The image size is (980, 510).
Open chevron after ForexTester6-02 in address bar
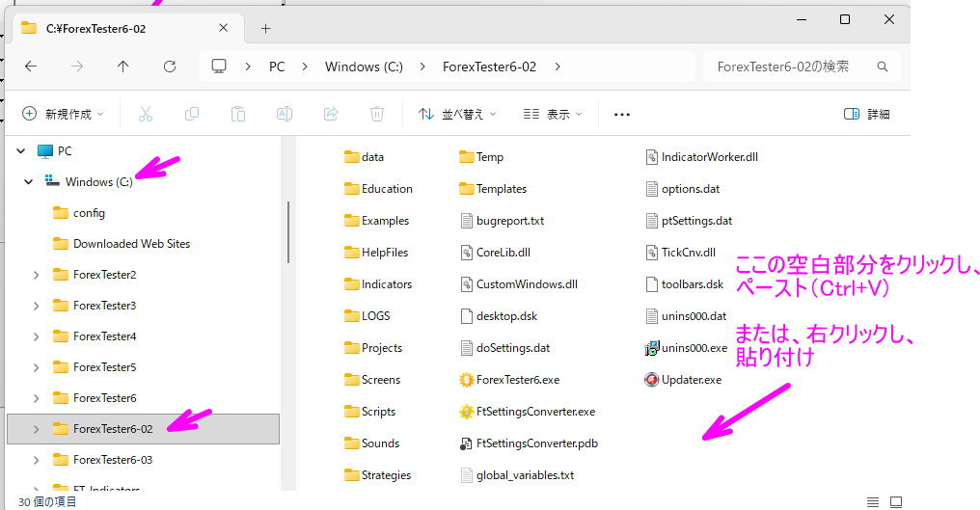pyautogui.click(x=557, y=67)
